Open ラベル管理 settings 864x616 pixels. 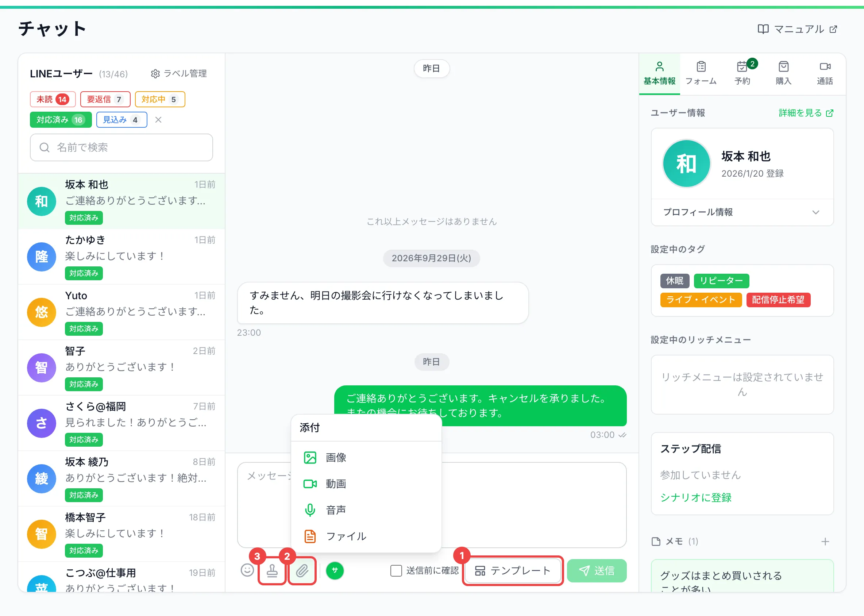179,74
